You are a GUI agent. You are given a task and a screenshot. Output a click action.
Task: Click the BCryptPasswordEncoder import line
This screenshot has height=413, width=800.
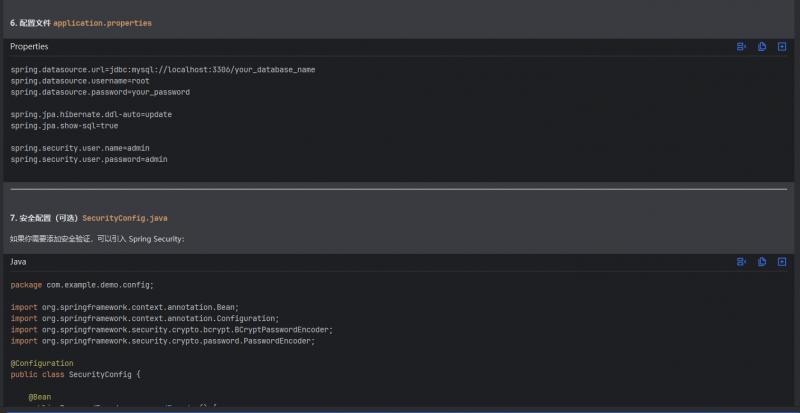tap(171, 329)
